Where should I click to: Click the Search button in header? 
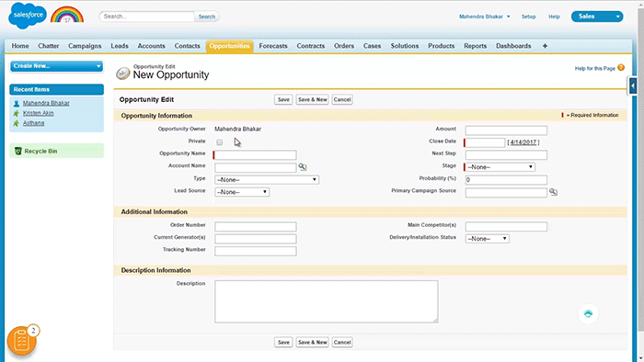pos(207,17)
